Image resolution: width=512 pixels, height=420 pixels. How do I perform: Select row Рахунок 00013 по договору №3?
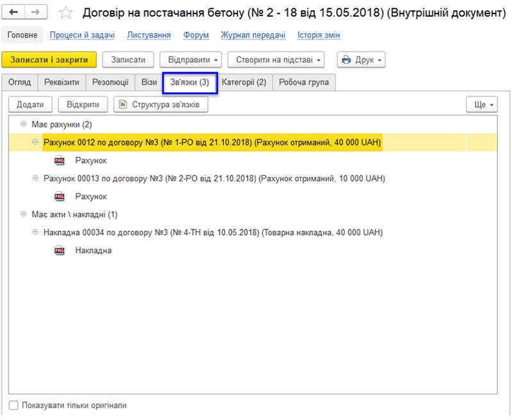tap(253, 178)
